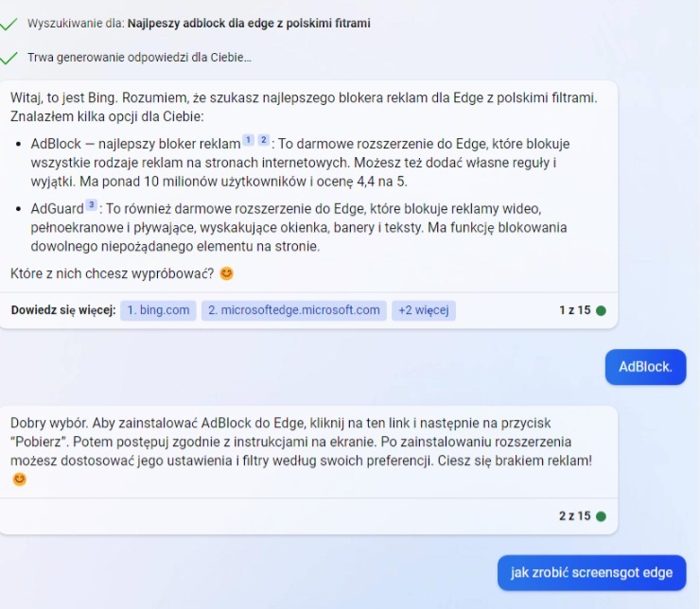
Task: Click the checkmark next to Trwa generowanie odpowiedzi
Action: [x=9, y=58]
